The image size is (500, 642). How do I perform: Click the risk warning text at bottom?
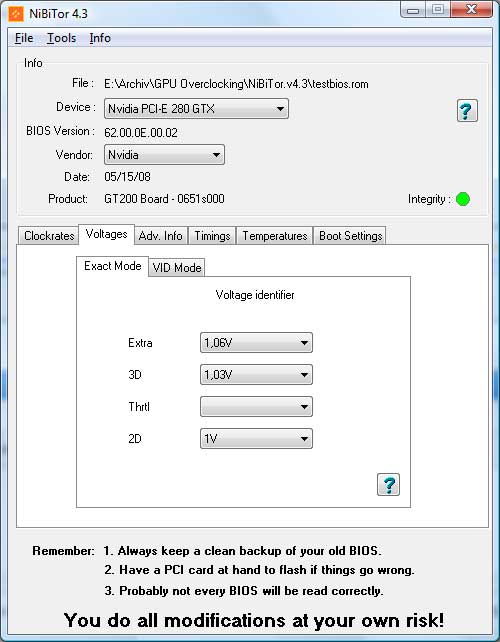[254, 620]
